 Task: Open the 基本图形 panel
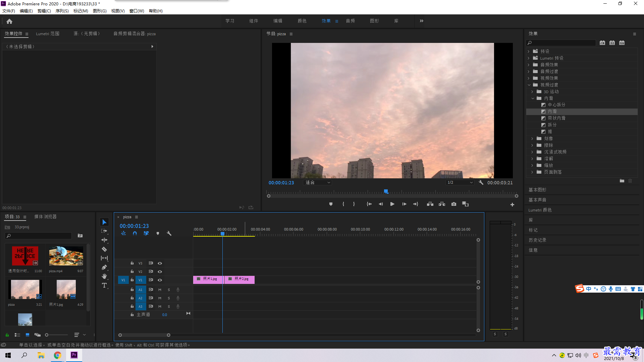point(537,190)
